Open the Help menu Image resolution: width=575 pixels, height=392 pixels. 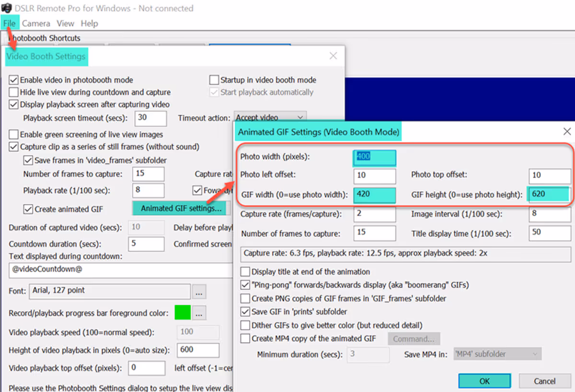point(89,23)
